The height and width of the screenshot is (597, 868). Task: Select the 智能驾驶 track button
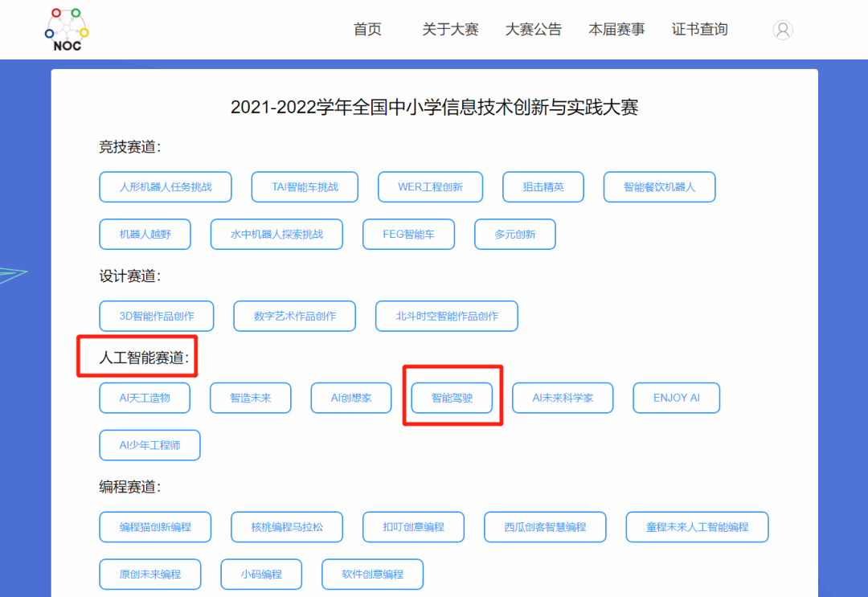pyautogui.click(x=452, y=398)
